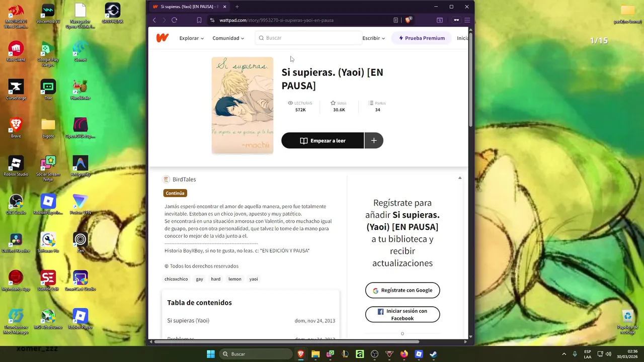Click the Continúa status badge
This screenshot has width=644, height=362.
(175, 193)
